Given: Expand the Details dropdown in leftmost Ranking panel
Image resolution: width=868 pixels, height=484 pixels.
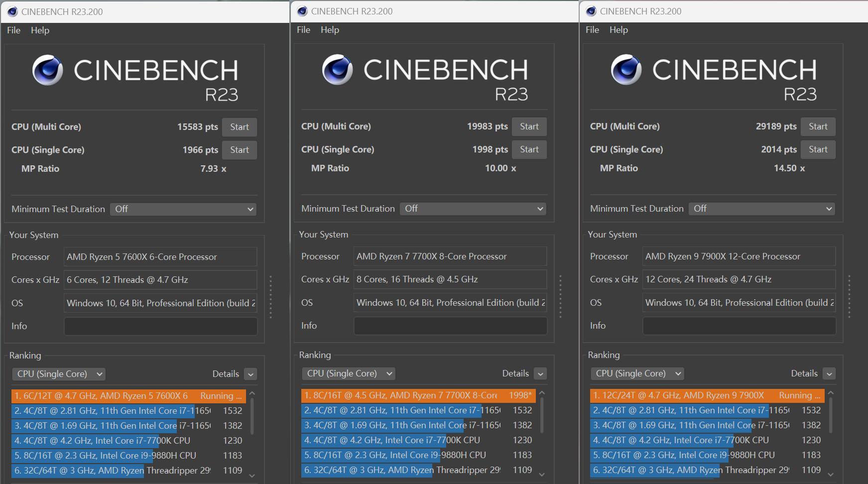Looking at the screenshot, I should (x=251, y=373).
